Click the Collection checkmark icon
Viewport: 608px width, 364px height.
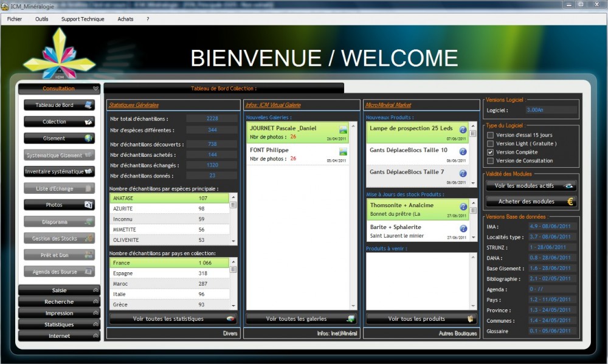coord(88,122)
